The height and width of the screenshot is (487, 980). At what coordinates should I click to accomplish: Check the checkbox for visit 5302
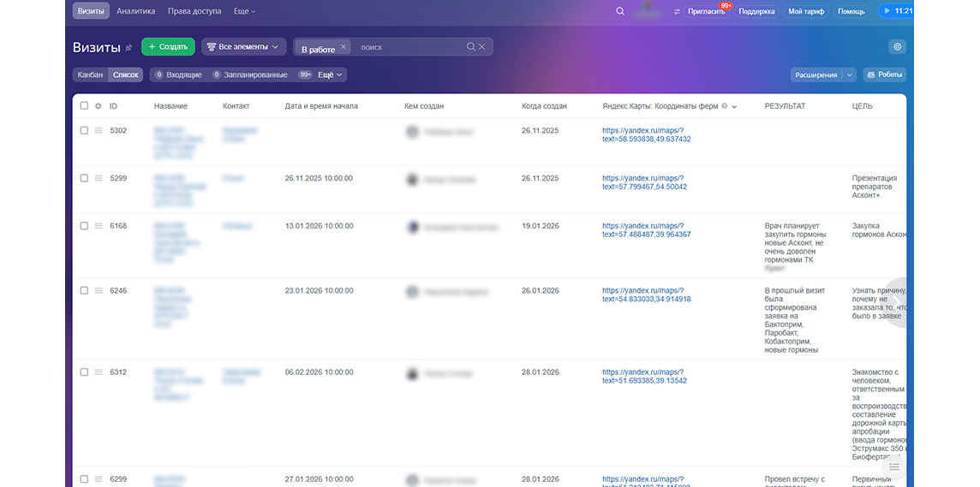tap(84, 130)
